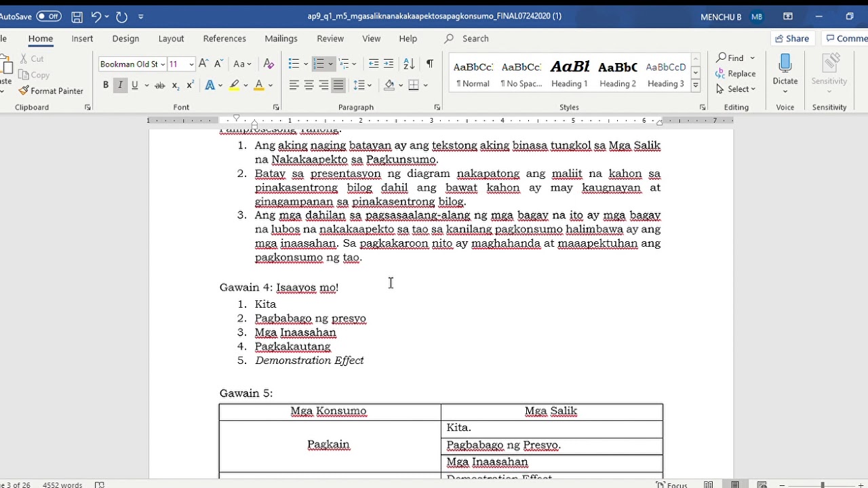Toggle underline formatting
Image resolution: width=868 pixels, height=488 pixels.
click(x=135, y=85)
